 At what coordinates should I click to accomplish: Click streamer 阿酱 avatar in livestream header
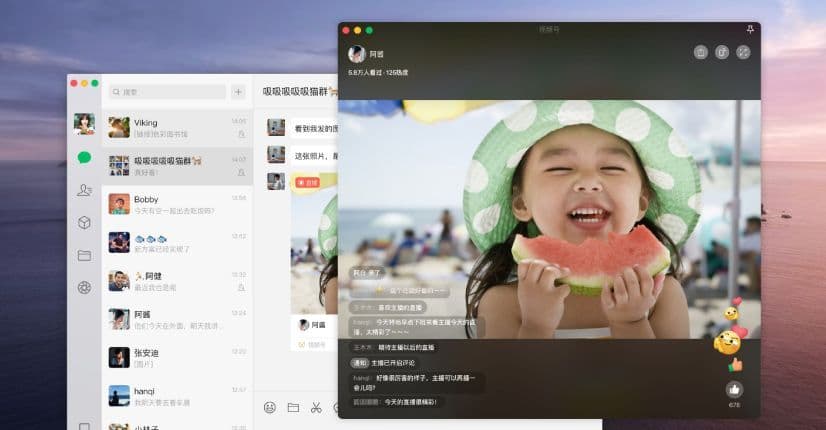[x=356, y=54]
